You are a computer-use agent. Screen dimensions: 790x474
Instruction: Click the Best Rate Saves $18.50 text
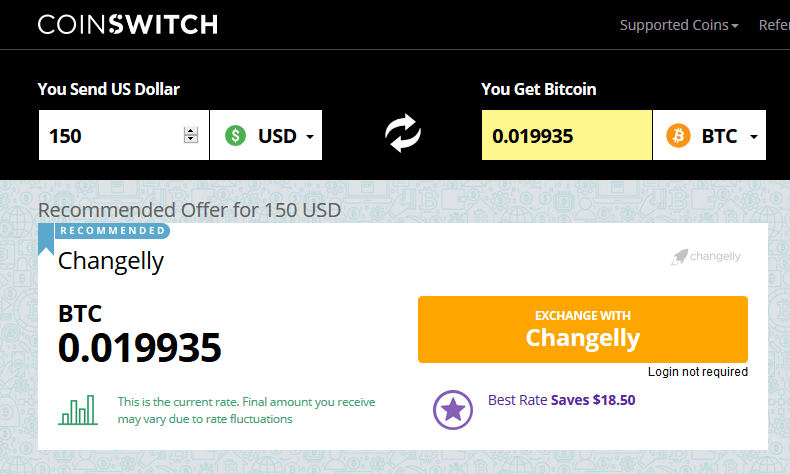coord(562,400)
